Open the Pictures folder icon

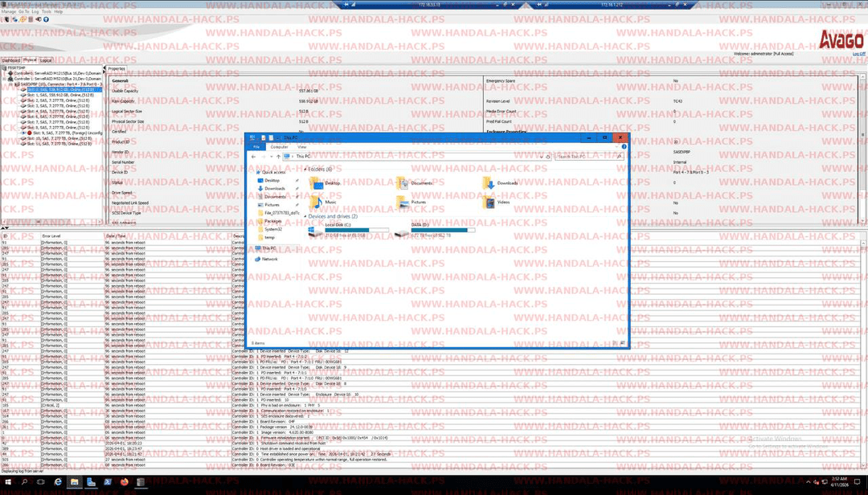tap(403, 202)
